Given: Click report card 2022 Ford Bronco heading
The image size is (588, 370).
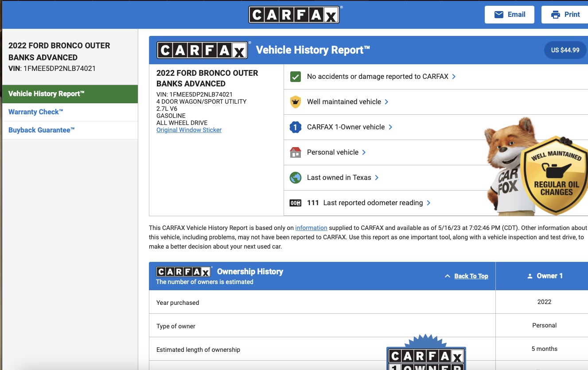Looking at the screenshot, I should click(207, 78).
